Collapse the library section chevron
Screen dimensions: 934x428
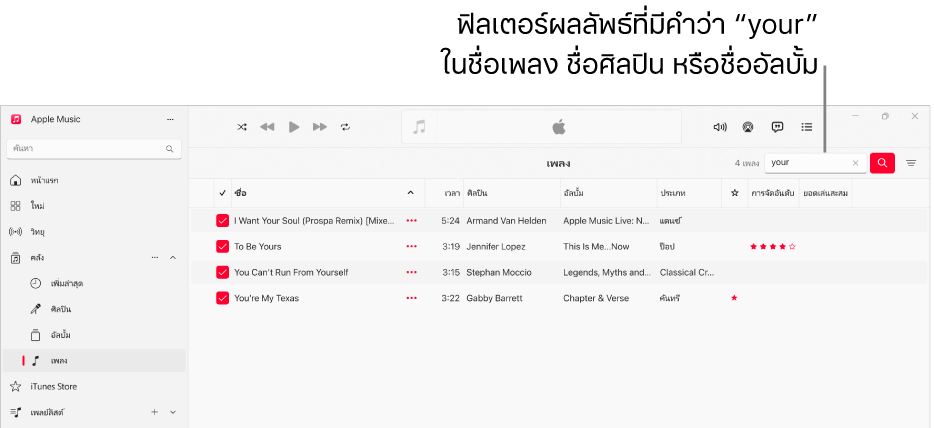pos(173,258)
